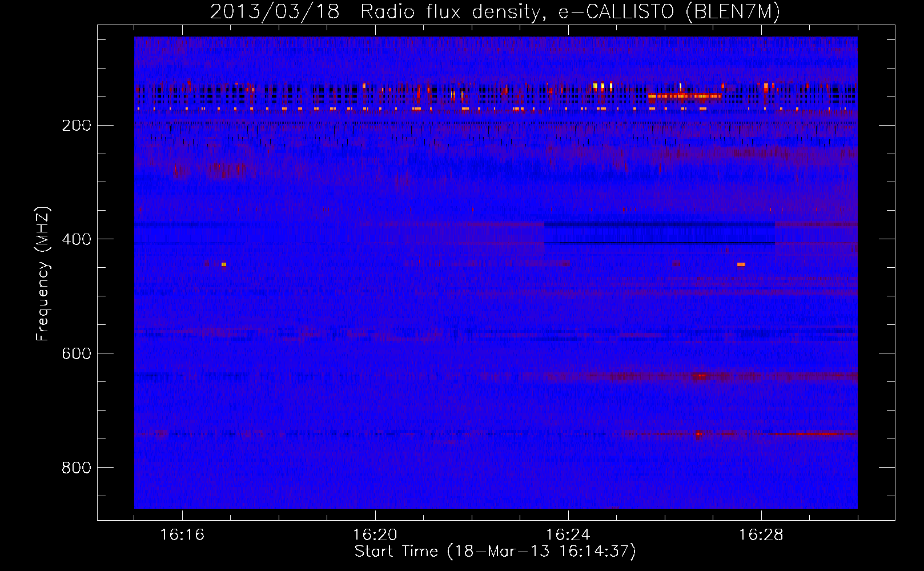
Task: Click the 'Start Time (18-Mar-13 16:14:37)' label
Action: [495, 552]
